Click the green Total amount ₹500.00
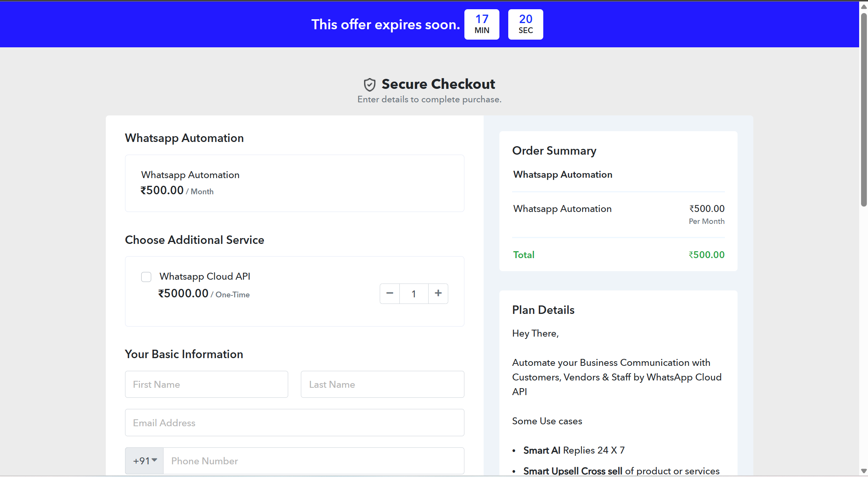 (x=706, y=255)
